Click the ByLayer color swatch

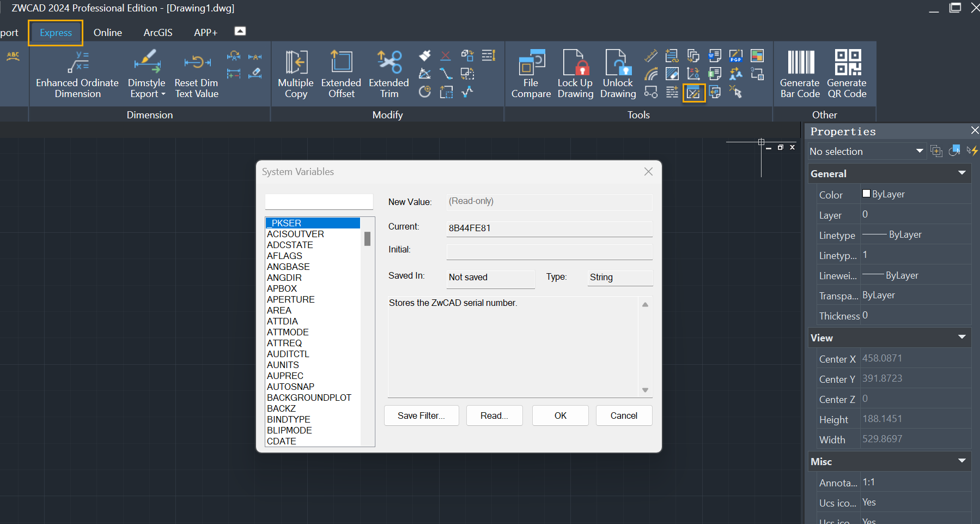(x=866, y=194)
